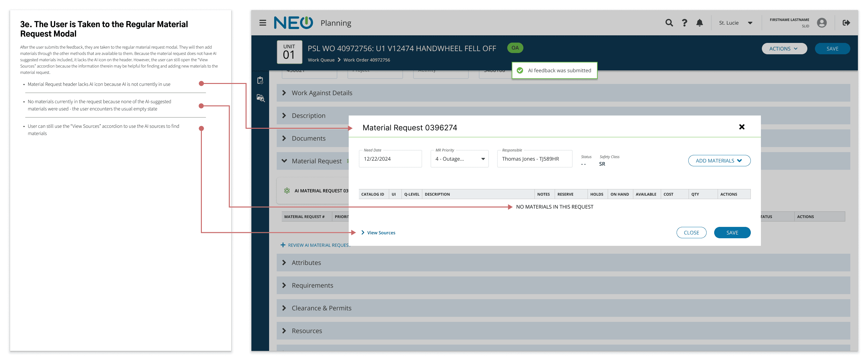Click the clipboard history sidebar icon
Image resolution: width=868 pixels, height=361 pixels.
260,80
